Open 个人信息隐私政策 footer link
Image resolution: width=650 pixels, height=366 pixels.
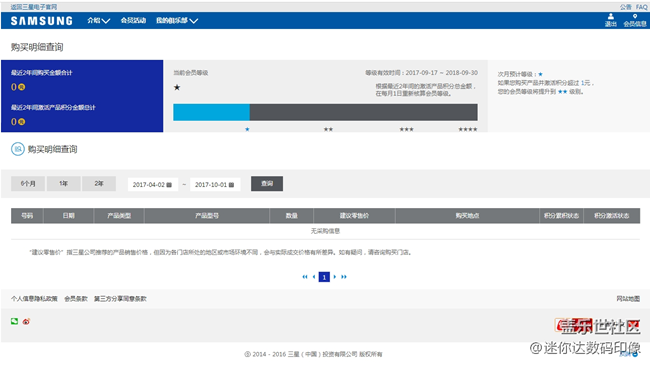(34, 298)
